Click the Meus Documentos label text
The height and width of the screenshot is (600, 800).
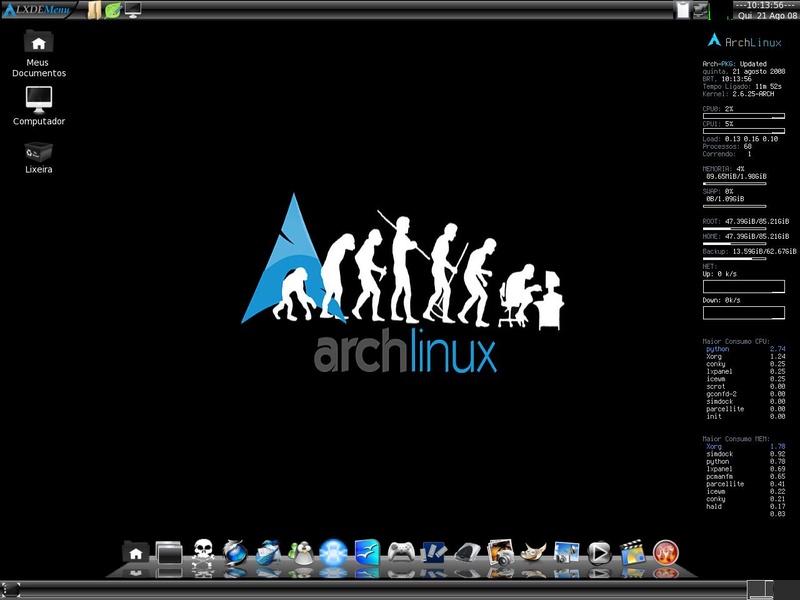39,68
